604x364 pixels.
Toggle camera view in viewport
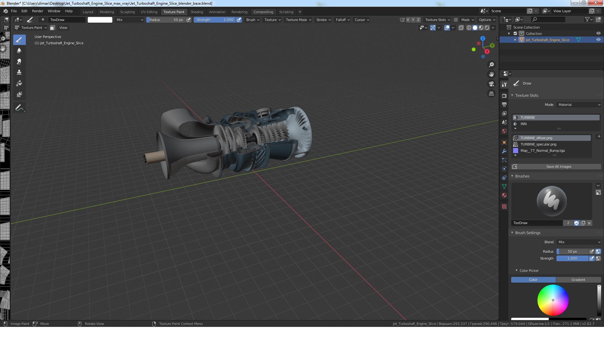coord(491,84)
